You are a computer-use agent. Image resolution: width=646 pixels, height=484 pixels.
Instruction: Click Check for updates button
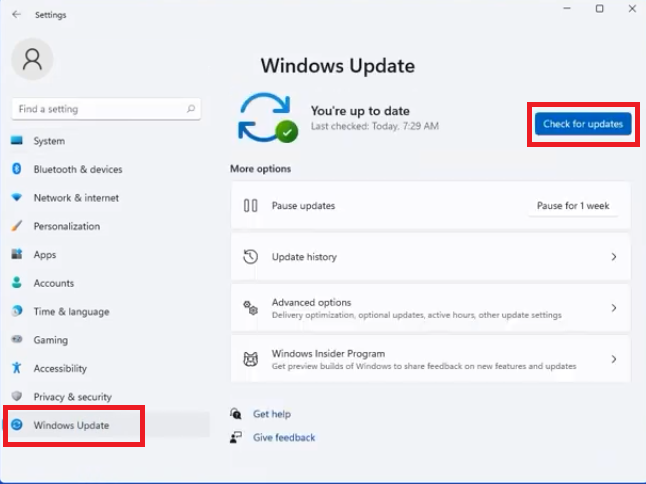coord(583,124)
